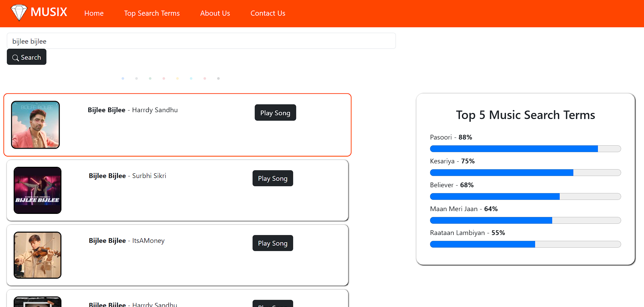This screenshot has width=644, height=307.
Task: Play Song for ItsAMoney's Bijlee Bijlee
Action: coord(273,243)
